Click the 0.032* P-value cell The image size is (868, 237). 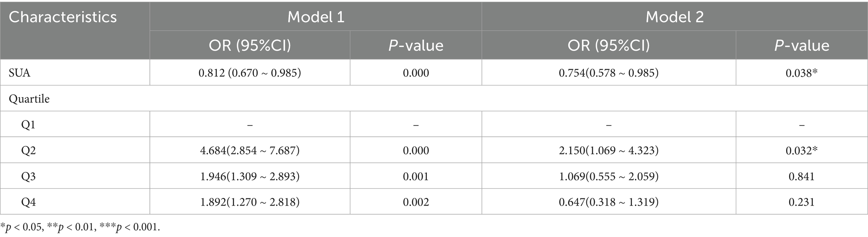pyautogui.click(x=801, y=151)
